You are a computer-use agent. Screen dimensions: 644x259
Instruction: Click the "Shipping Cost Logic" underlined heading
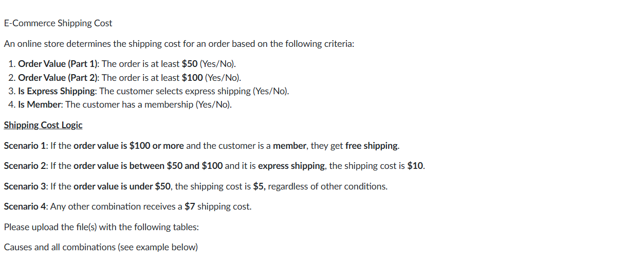pos(43,125)
